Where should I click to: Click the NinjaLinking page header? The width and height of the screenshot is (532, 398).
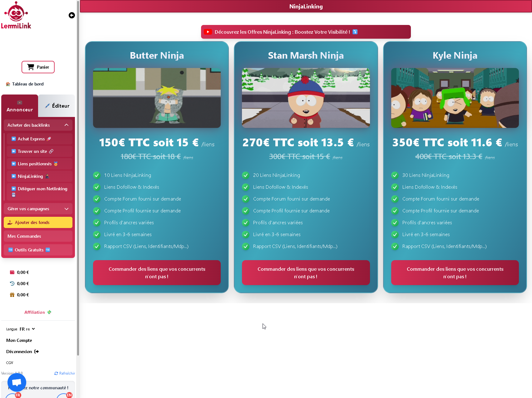[306, 6]
